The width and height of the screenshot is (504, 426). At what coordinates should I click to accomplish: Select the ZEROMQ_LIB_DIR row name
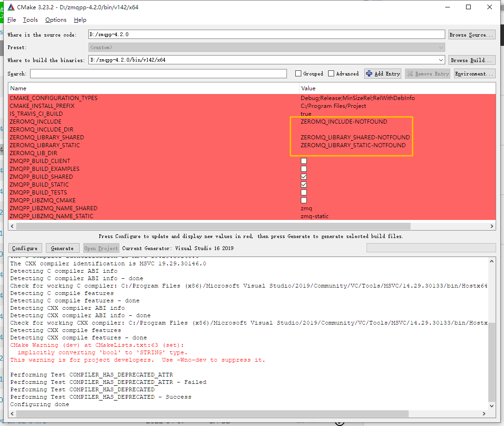click(x=33, y=153)
